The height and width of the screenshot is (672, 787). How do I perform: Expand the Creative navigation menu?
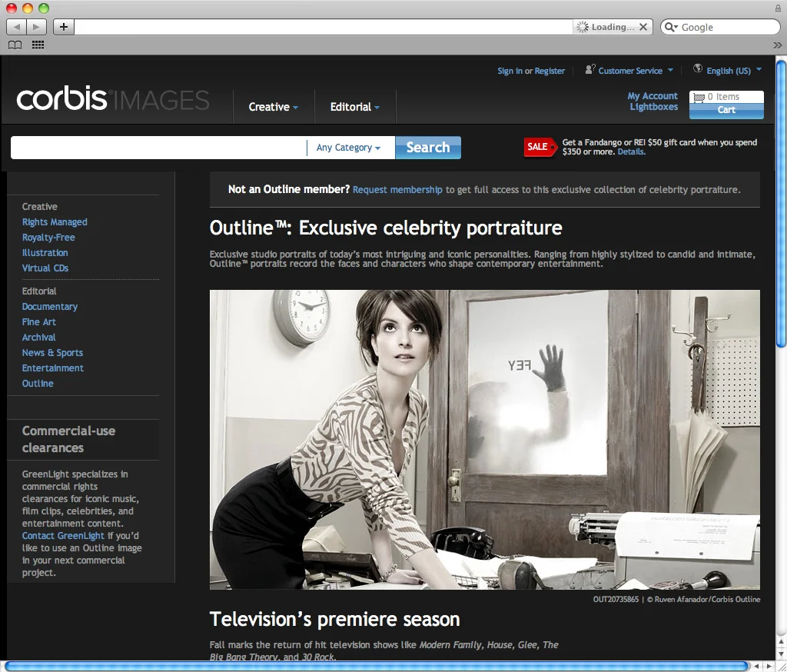[x=273, y=107]
